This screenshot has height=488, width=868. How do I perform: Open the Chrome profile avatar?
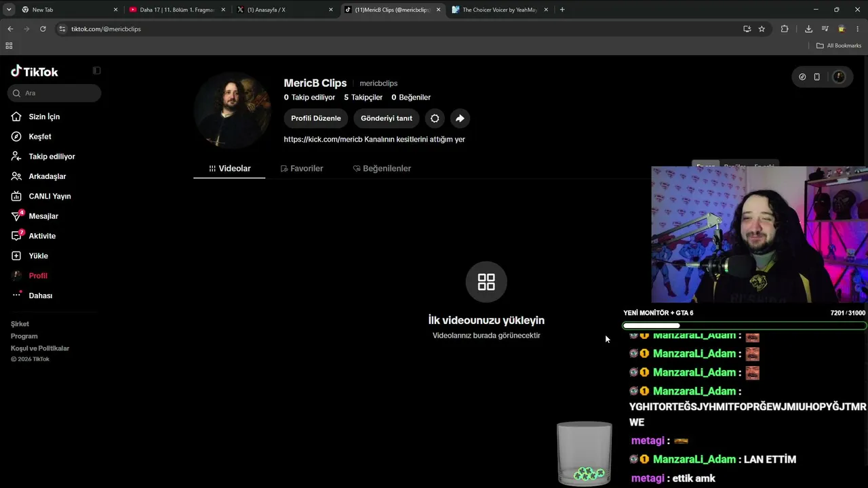[842, 28]
